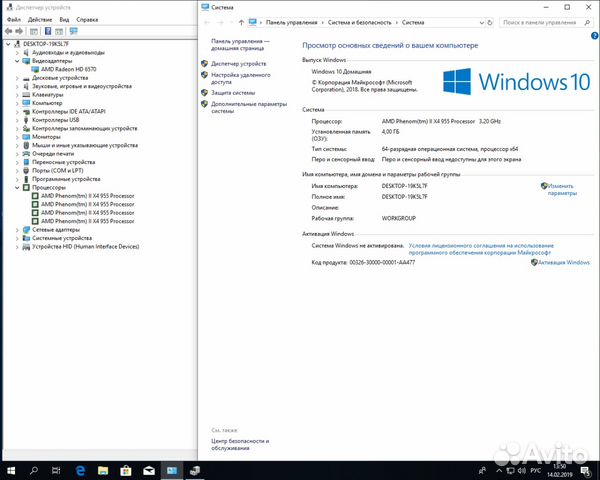The image size is (600, 480).
Task: Open the Справка menu
Action: [87, 19]
